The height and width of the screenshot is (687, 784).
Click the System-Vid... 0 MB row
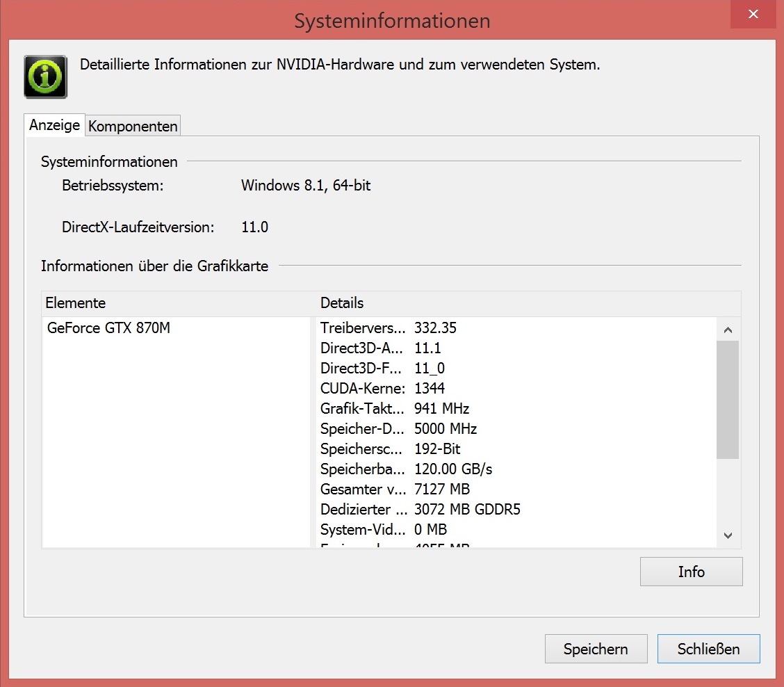click(384, 529)
